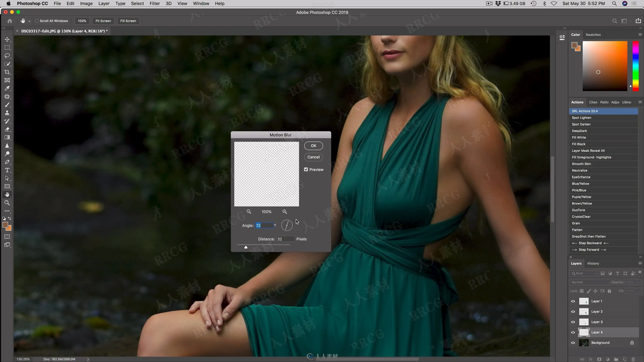Select the Type tool

point(7,170)
